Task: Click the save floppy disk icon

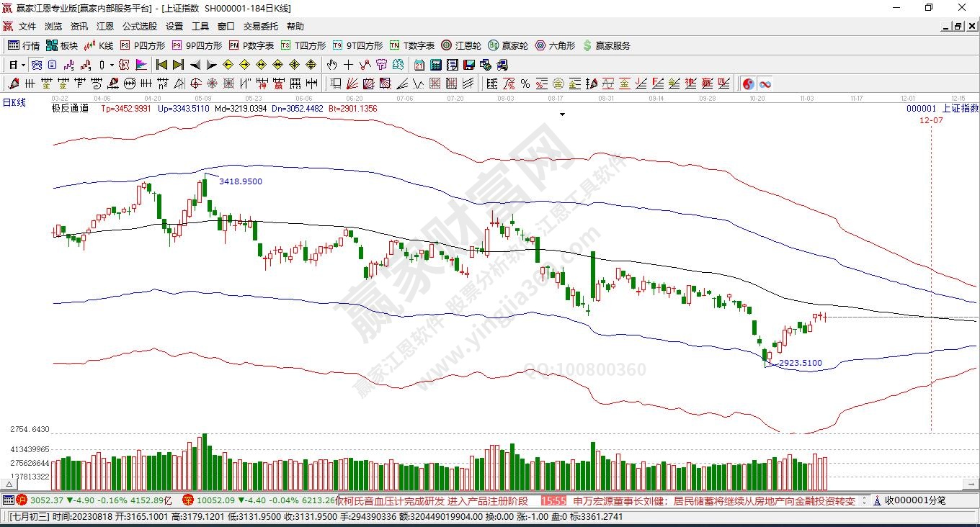Action: point(469,65)
